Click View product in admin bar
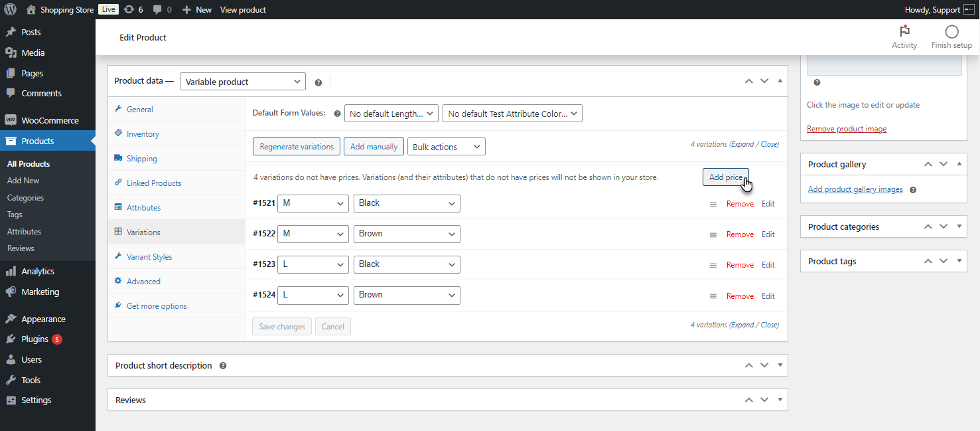980x431 pixels. pos(243,10)
